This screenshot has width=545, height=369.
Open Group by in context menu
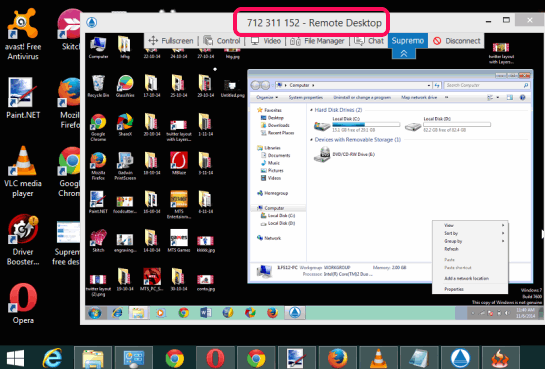coord(470,241)
